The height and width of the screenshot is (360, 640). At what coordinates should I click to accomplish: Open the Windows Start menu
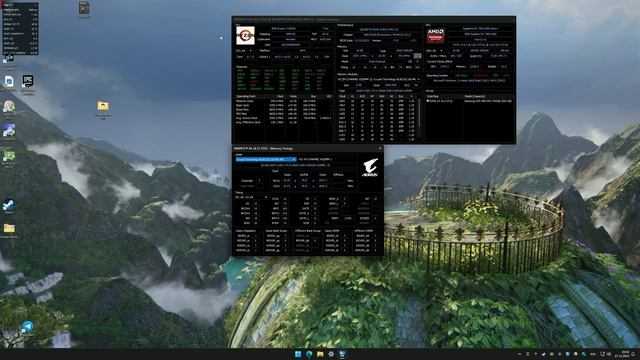click(x=298, y=354)
